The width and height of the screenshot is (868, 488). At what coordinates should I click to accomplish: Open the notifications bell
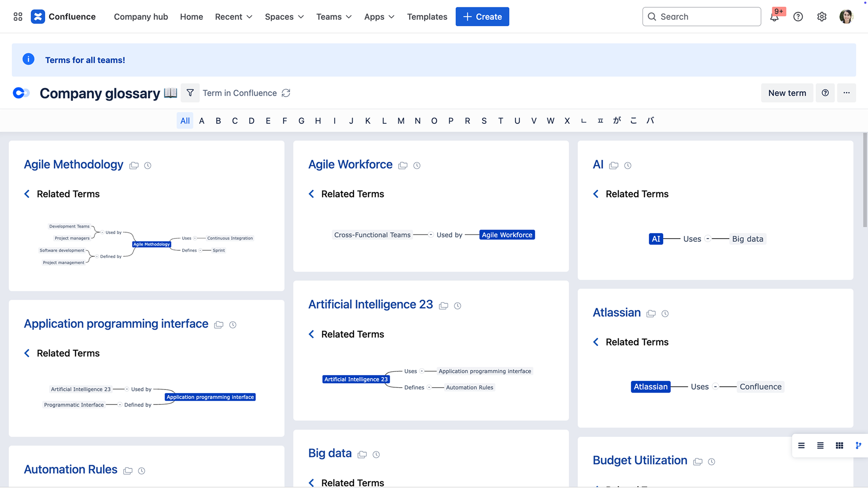click(774, 17)
